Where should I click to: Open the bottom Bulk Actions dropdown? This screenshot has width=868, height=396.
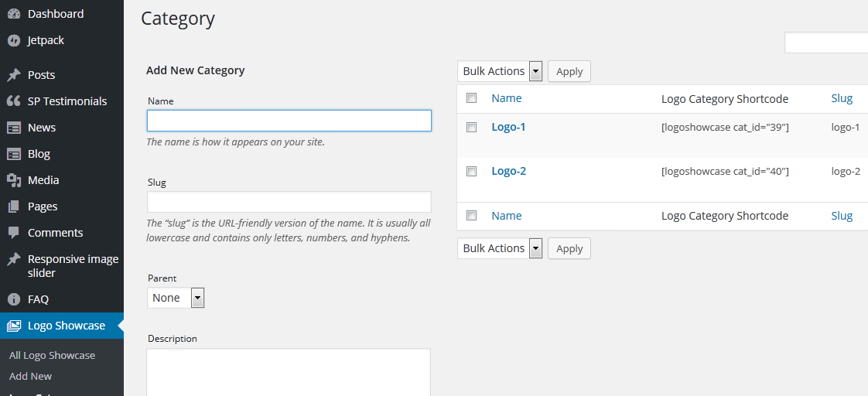[x=500, y=248]
